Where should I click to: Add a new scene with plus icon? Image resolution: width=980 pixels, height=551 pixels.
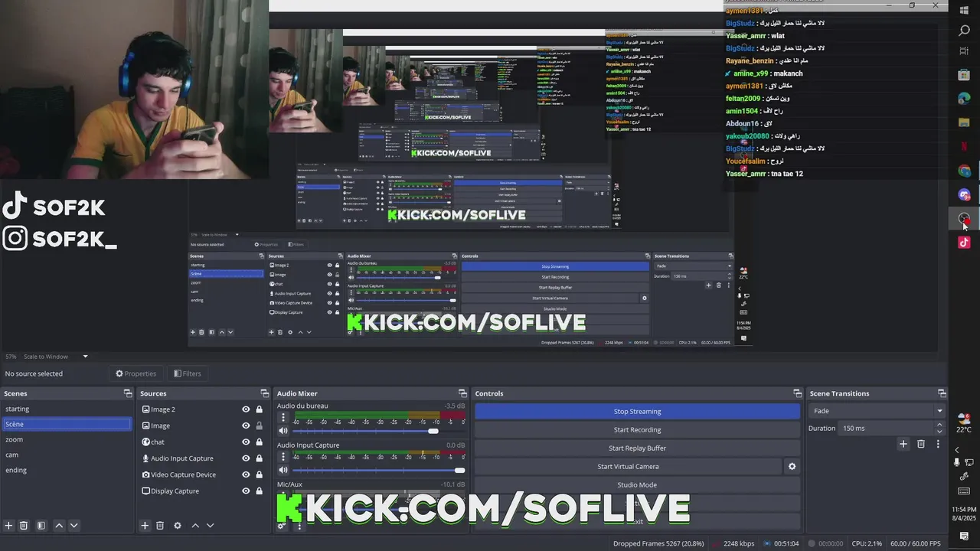(x=8, y=526)
